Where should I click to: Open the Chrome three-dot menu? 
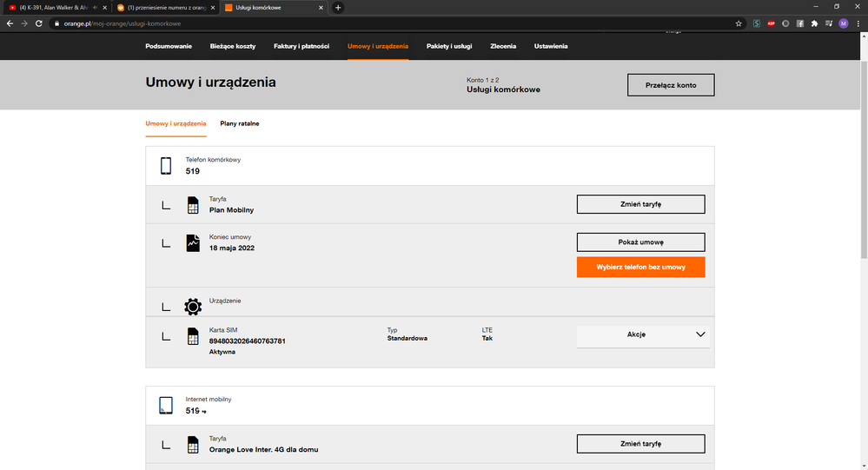(x=858, y=23)
